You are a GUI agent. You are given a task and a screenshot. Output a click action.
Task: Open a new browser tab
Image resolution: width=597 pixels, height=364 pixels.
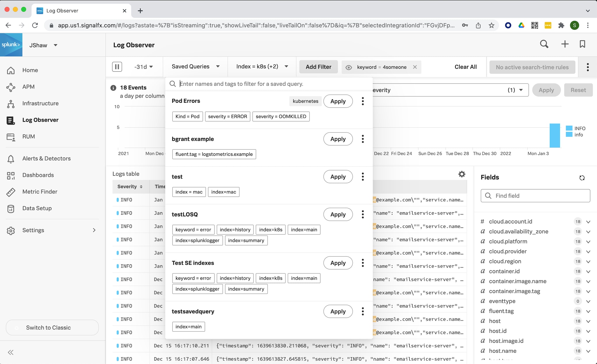click(x=140, y=11)
